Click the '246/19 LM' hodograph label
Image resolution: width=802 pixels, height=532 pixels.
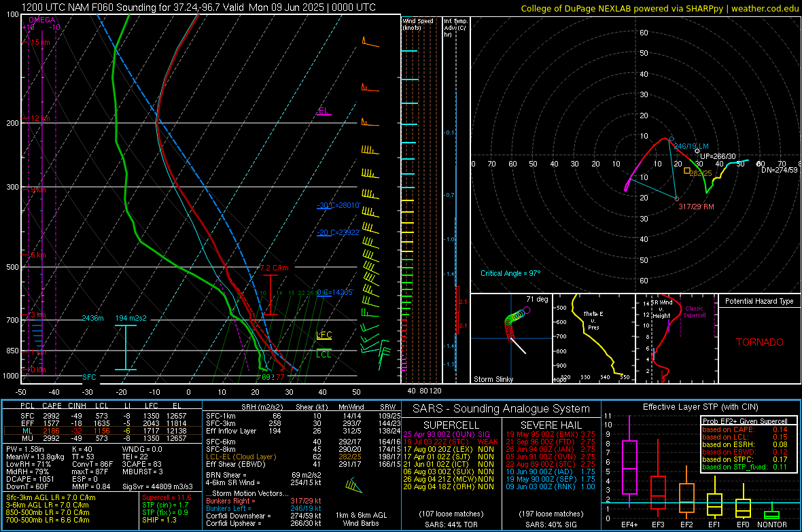tap(691, 146)
